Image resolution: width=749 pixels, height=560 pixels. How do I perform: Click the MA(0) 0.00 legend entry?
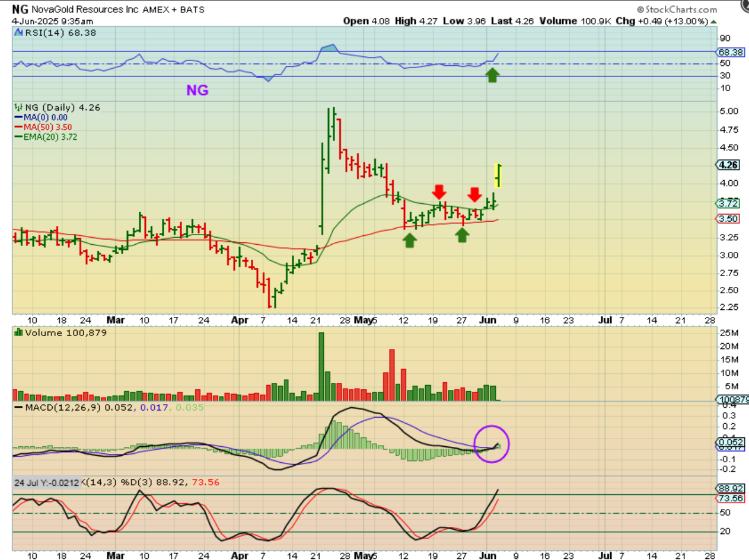click(x=40, y=117)
